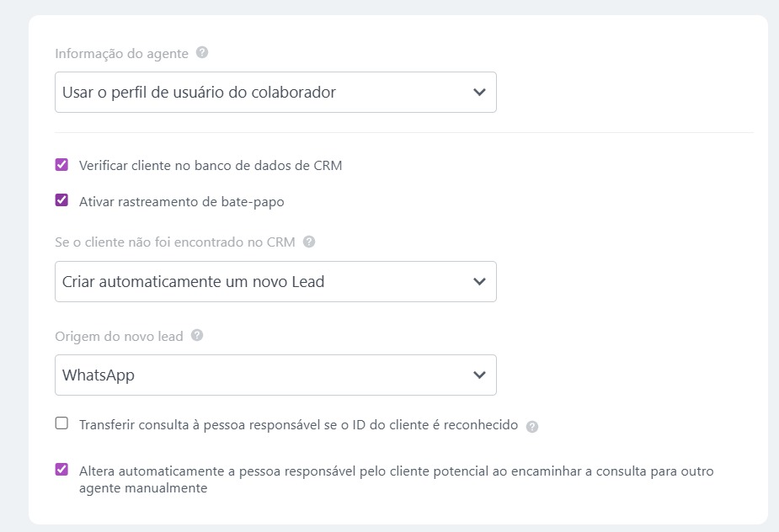Click the Origem do novo lead label
Image resolution: width=779 pixels, height=532 pixels.
(119, 336)
